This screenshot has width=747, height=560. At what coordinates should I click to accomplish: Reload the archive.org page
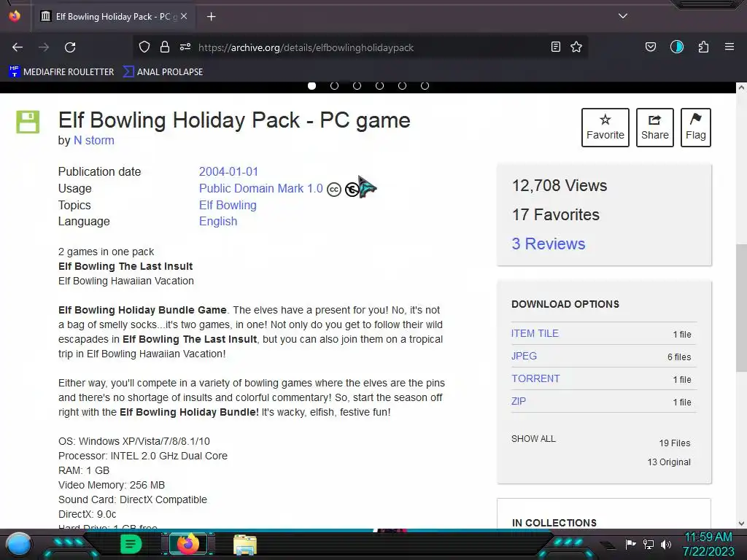(x=70, y=47)
